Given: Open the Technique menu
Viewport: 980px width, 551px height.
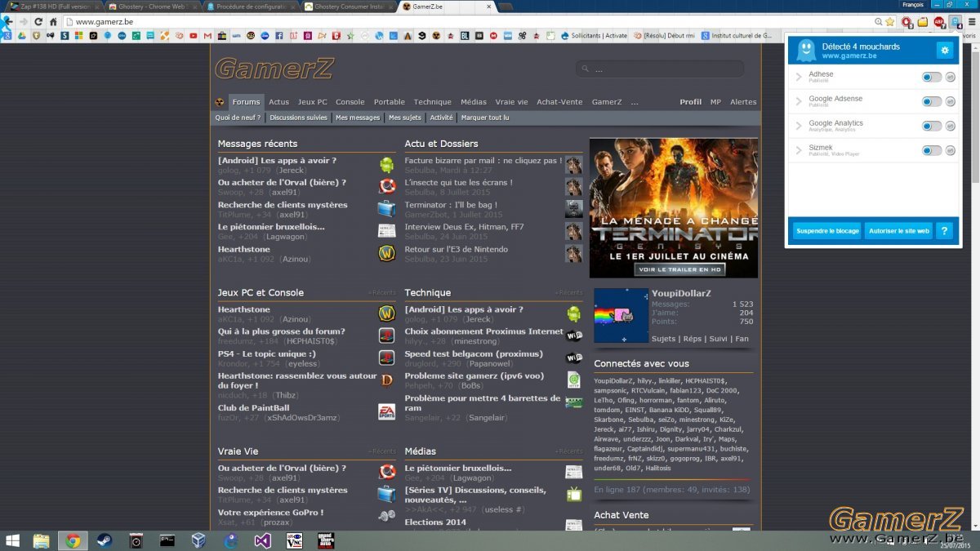Looking at the screenshot, I should coord(433,102).
